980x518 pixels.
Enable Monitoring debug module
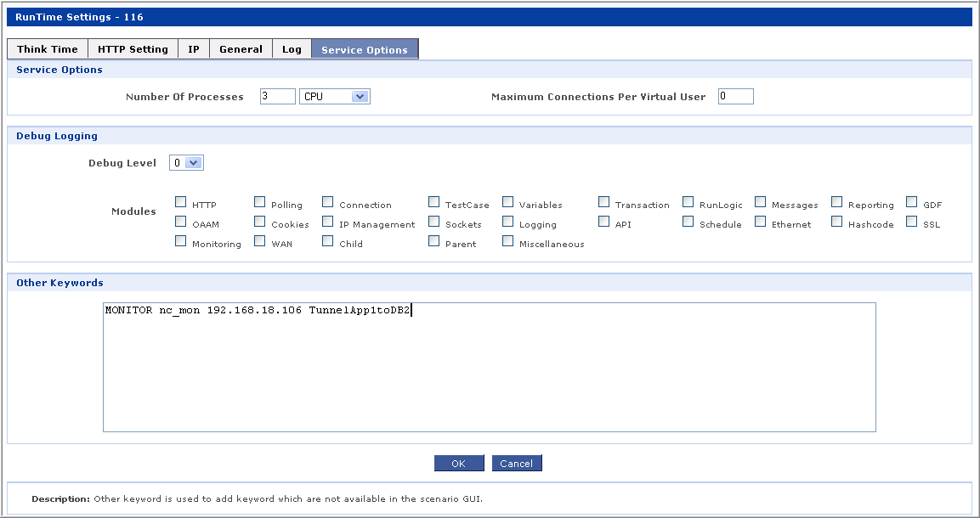[180, 242]
